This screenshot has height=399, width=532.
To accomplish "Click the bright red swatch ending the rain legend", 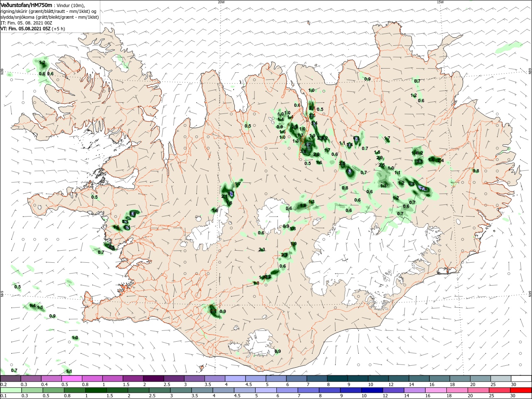I will 521,390.
